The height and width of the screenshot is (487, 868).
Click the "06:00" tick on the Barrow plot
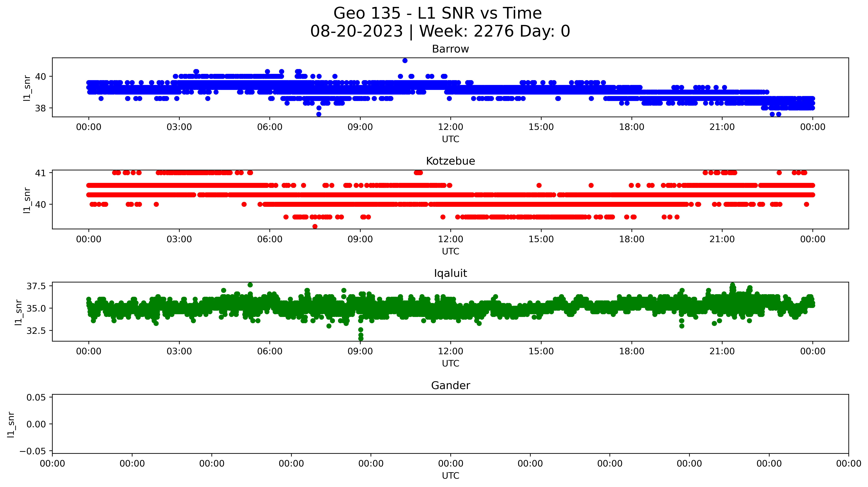click(270, 127)
